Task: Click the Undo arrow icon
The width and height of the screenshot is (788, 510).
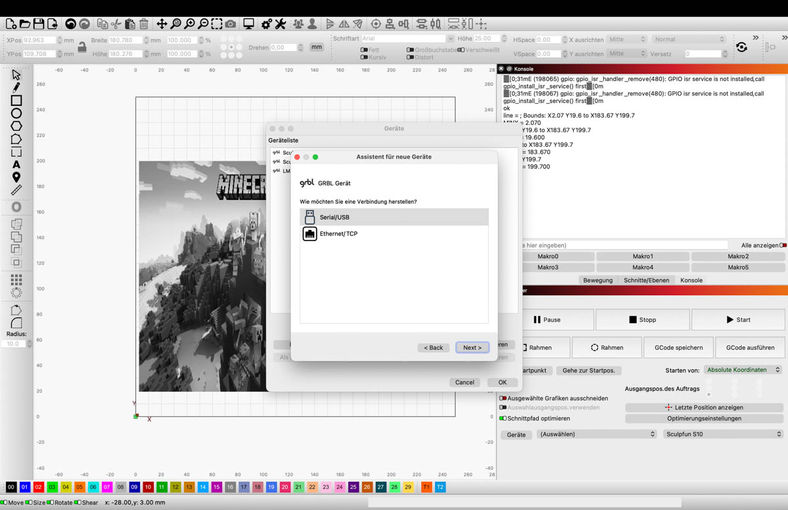Action: point(71,24)
